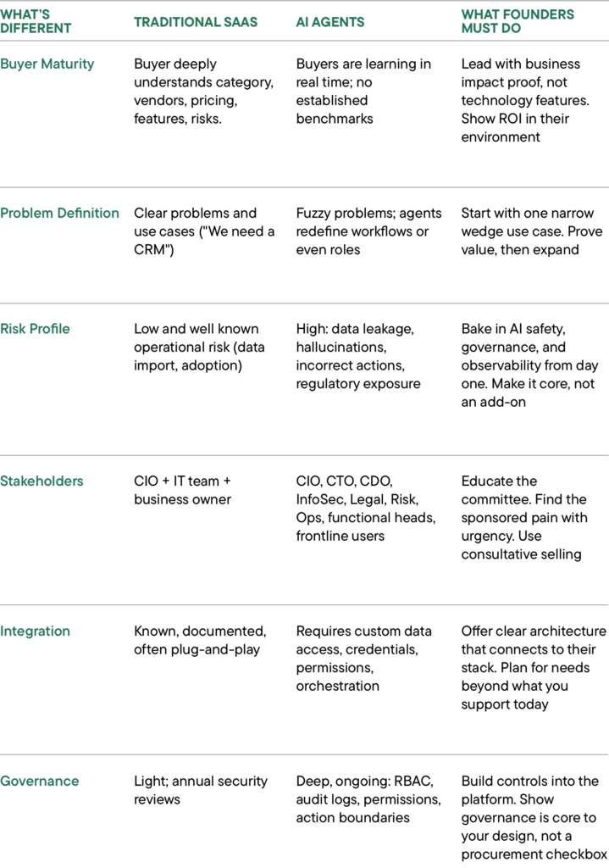Viewport: 609px width, 868px height.
Task: Click the "Problem Definition" row label
Action: coord(59,213)
